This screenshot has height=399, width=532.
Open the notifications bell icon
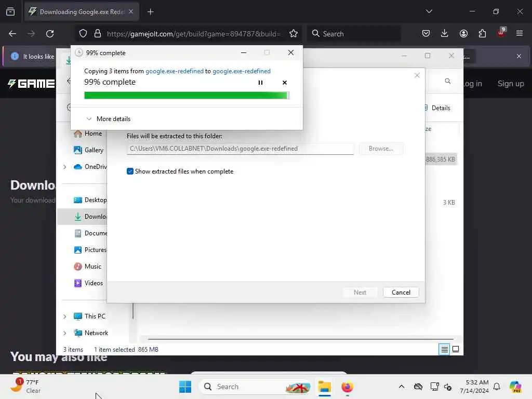tap(497, 387)
